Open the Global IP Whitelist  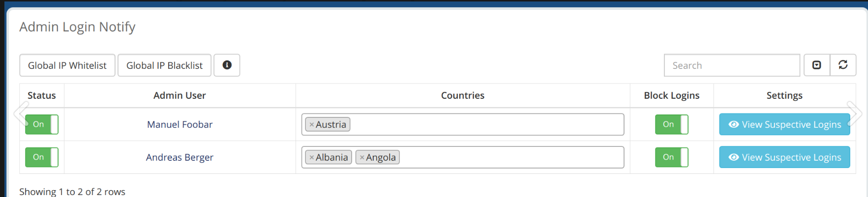tap(67, 65)
